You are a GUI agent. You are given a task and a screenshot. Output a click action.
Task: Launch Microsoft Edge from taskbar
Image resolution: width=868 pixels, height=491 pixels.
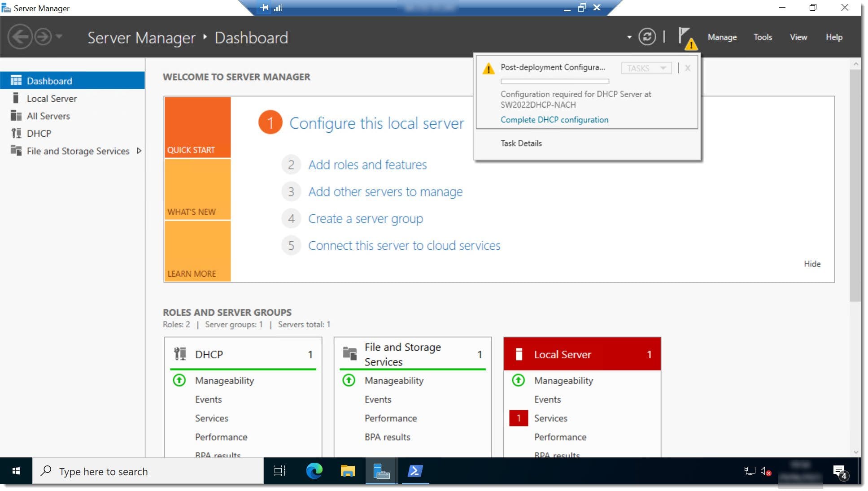click(314, 471)
